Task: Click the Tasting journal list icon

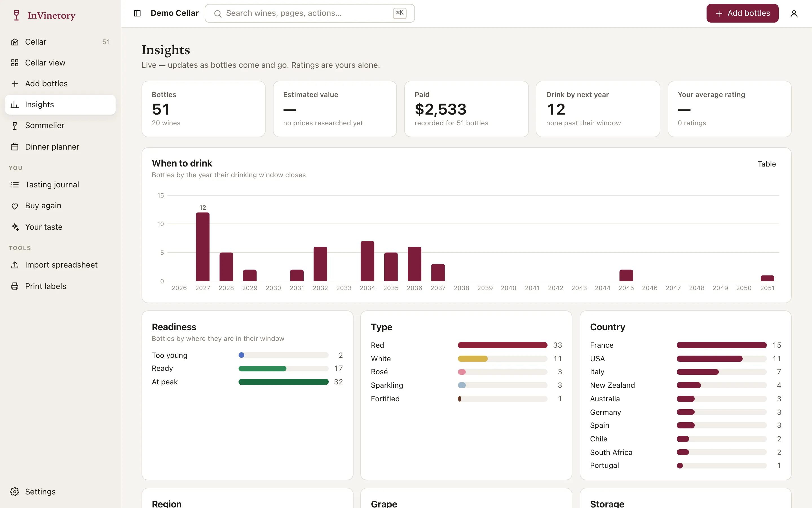Action: [15, 185]
